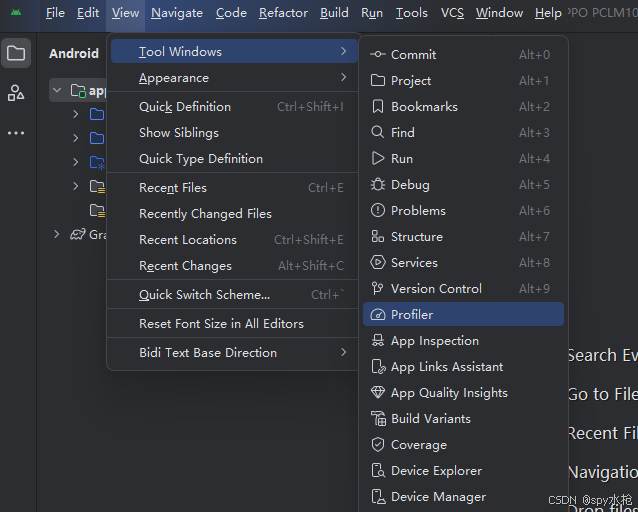
Task: Open the Navigate menu
Action: [x=177, y=13]
